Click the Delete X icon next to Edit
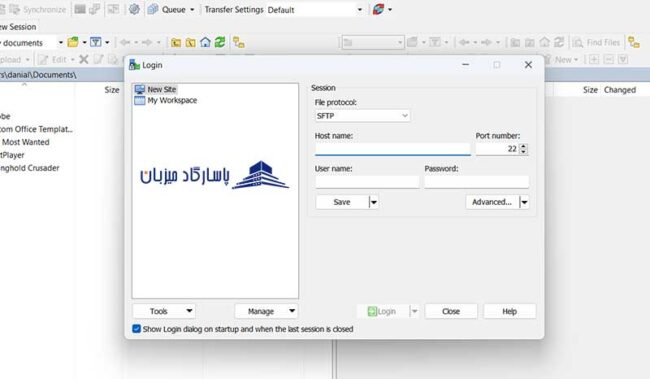 click(x=84, y=59)
